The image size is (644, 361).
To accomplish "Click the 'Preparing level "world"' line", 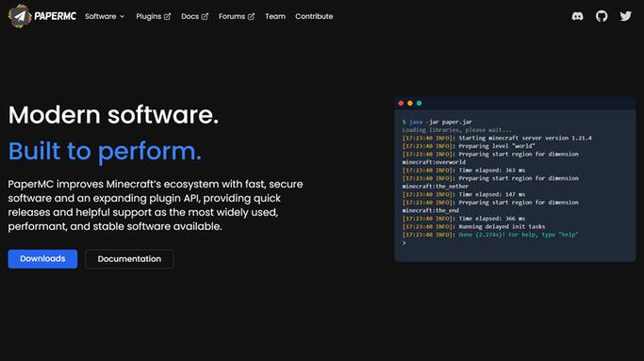I will tap(469, 146).
